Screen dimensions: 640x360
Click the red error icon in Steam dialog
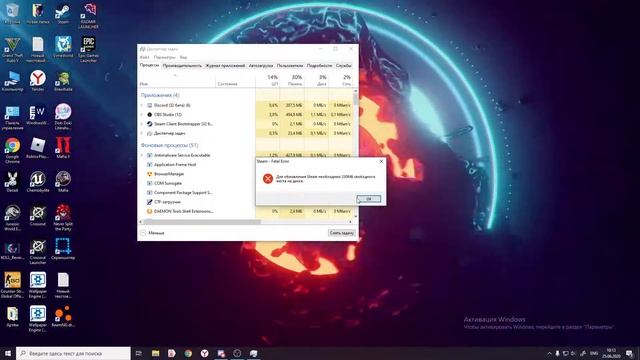tap(268, 178)
